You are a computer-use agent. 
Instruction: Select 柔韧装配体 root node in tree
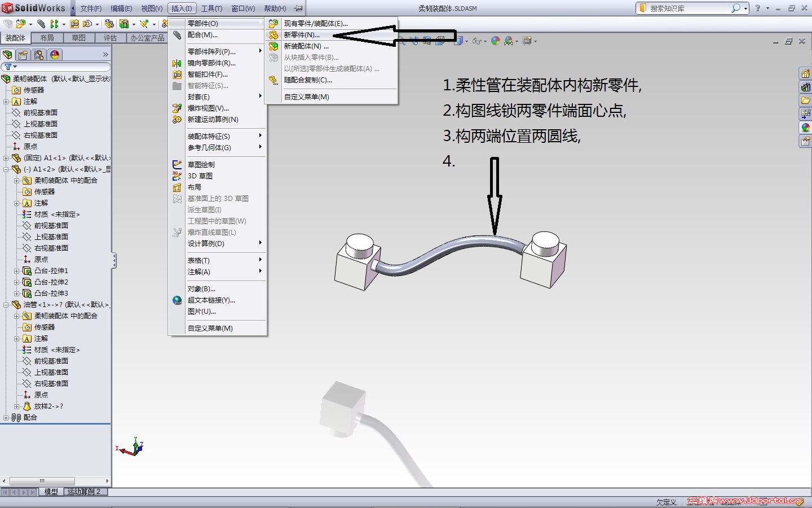56,79
